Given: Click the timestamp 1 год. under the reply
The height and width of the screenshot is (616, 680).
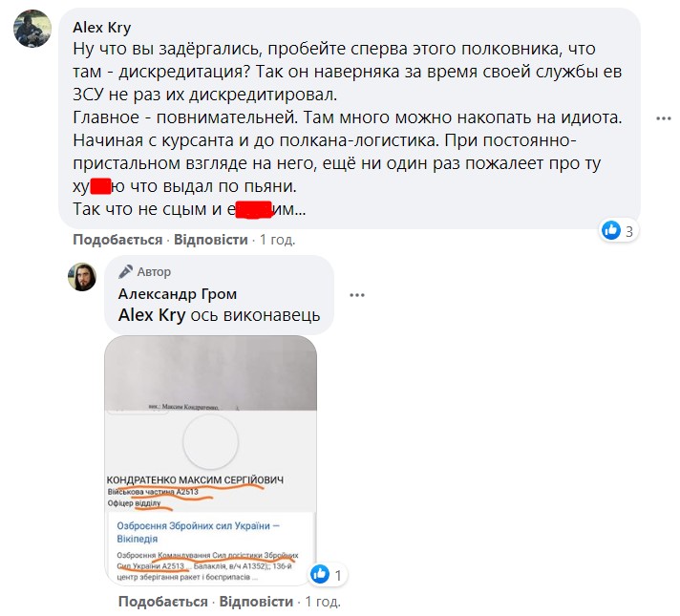Looking at the screenshot, I should click(x=323, y=602).
